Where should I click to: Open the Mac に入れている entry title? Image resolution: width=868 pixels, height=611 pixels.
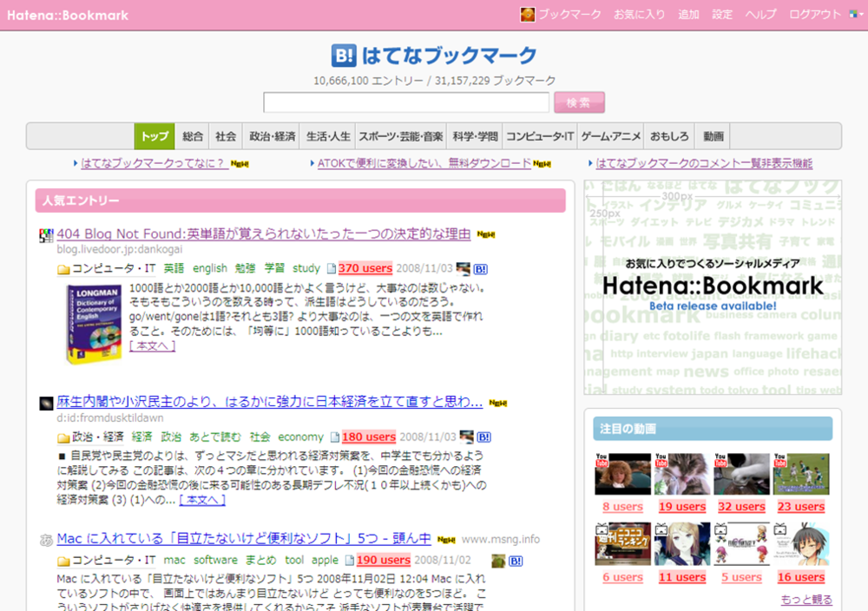pos(244,538)
